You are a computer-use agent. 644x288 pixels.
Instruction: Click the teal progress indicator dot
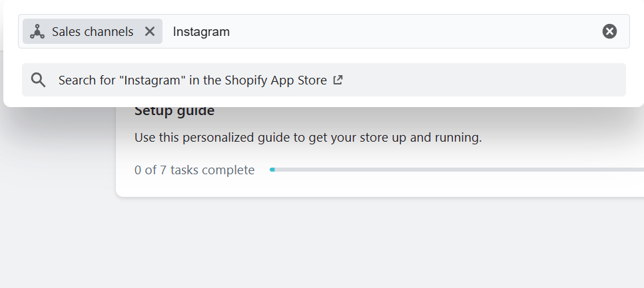[x=272, y=170]
